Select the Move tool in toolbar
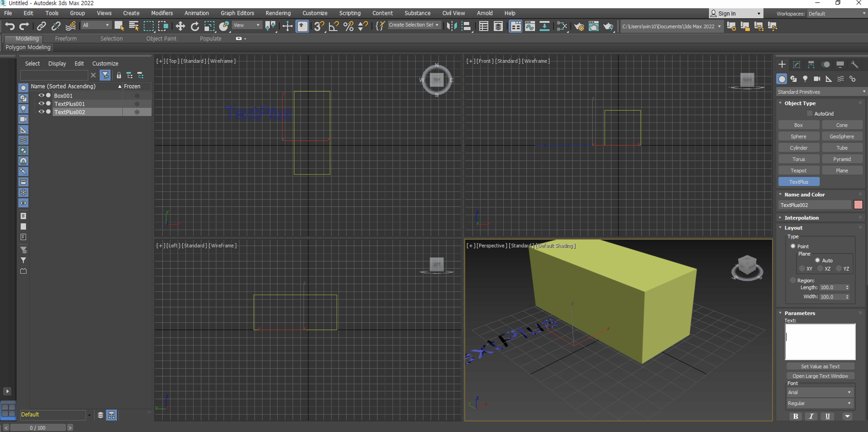Image resolution: width=868 pixels, height=432 pixels. (180, 26)
